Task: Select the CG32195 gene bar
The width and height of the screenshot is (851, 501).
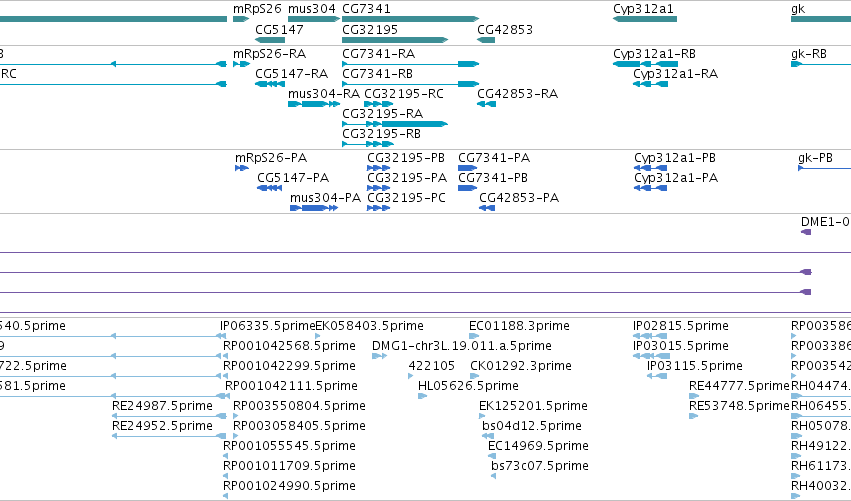Action: coord(395,40)
